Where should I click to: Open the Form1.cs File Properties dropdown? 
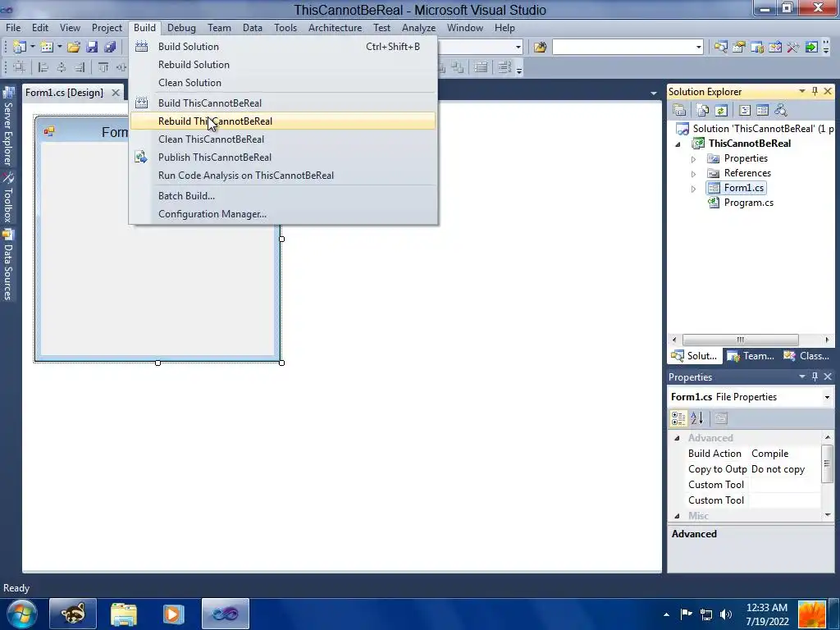827,398
